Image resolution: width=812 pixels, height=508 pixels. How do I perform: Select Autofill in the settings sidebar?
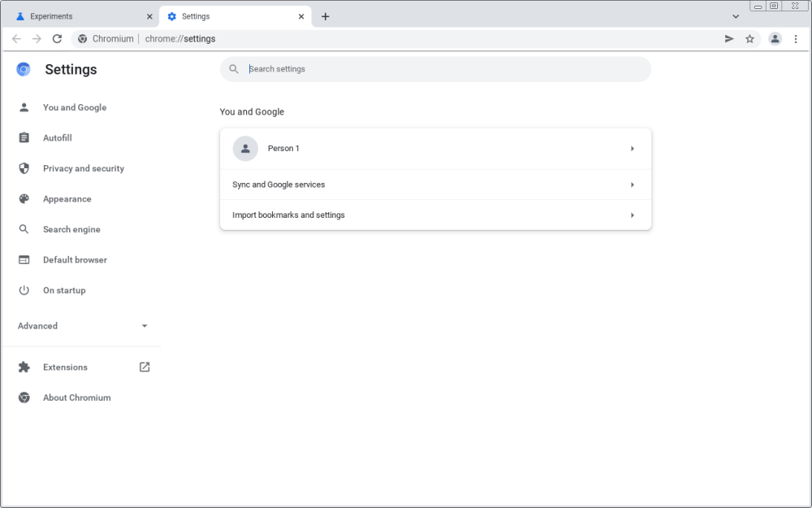58,138
